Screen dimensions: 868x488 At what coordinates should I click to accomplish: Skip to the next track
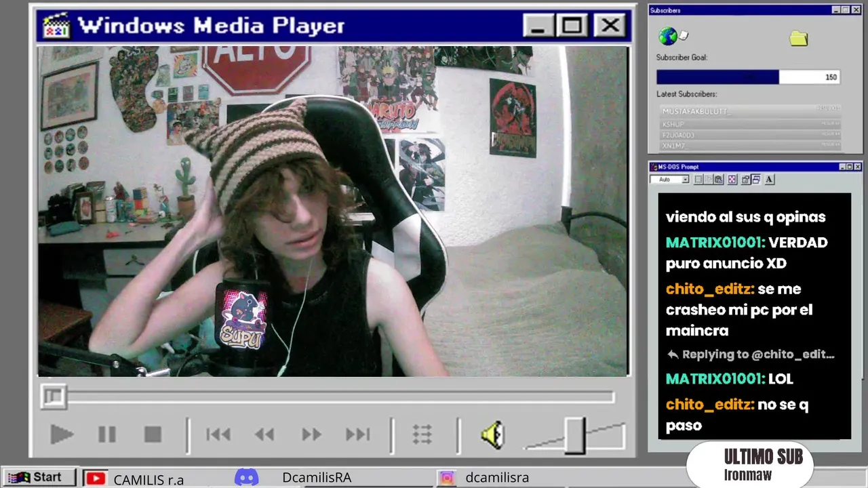click(x=357, y=434)
